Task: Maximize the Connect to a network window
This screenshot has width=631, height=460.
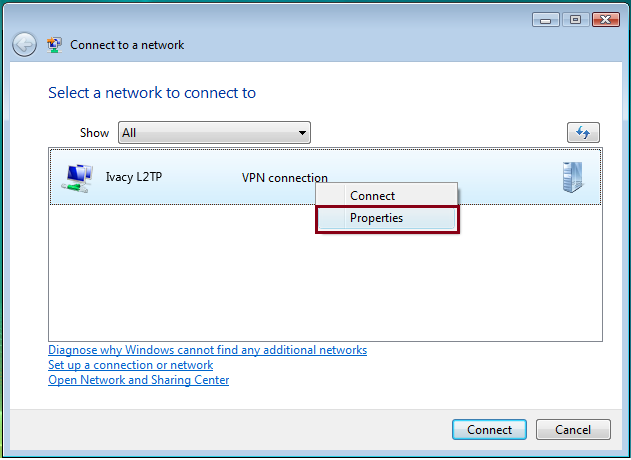Action: coord(575,19)
